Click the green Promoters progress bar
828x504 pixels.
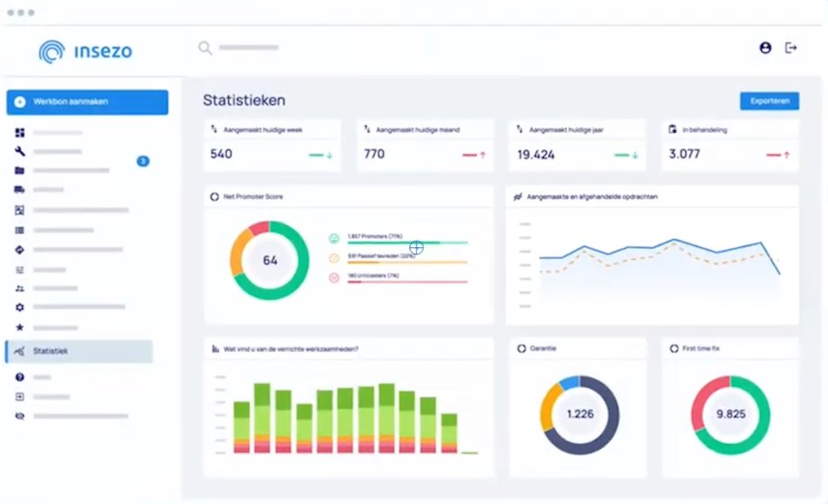coord(407,242)
